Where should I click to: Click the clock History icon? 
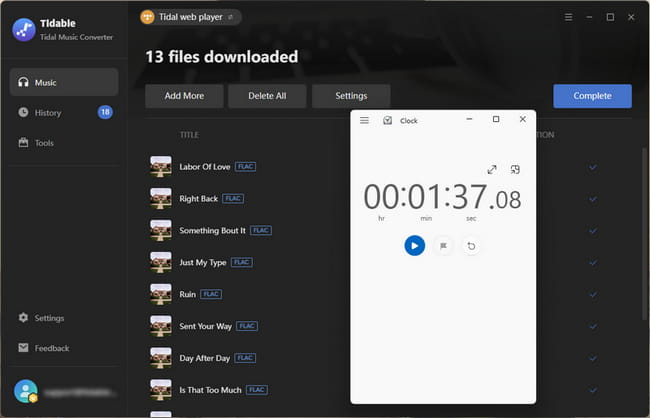[x=23, y=112]
